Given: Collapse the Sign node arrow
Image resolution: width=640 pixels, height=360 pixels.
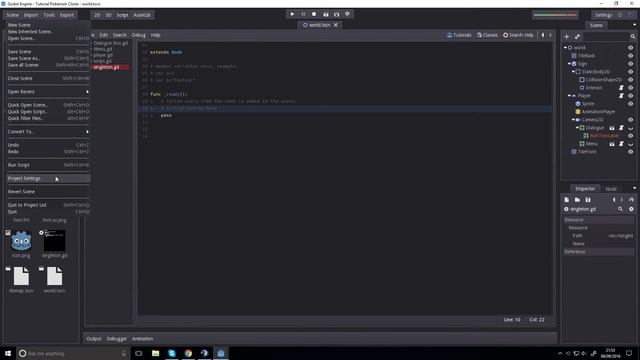Looking at the screenshot, I should tap(569, 64).
